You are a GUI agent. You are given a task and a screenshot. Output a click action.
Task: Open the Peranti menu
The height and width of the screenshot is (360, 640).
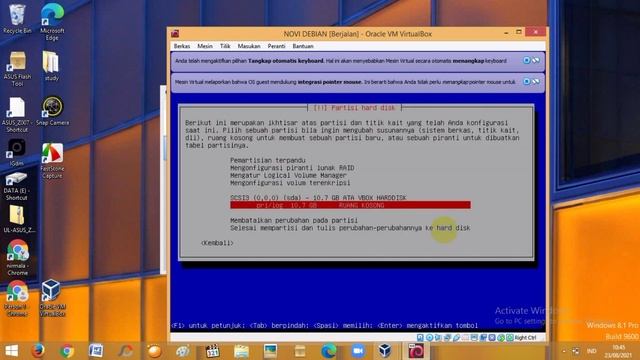tap(276, 46)
